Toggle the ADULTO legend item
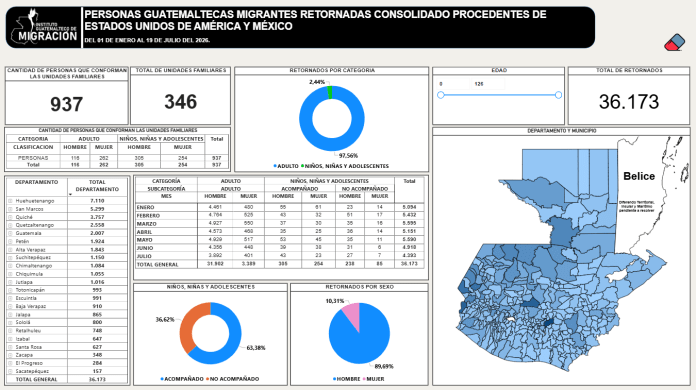This screenshot has height=390, width=696. (x=286, y=166)
